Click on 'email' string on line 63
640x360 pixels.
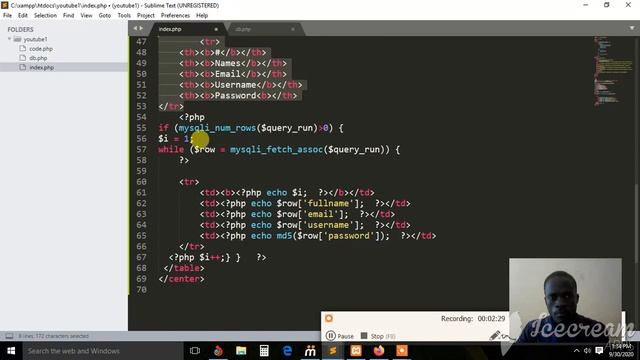320,214
